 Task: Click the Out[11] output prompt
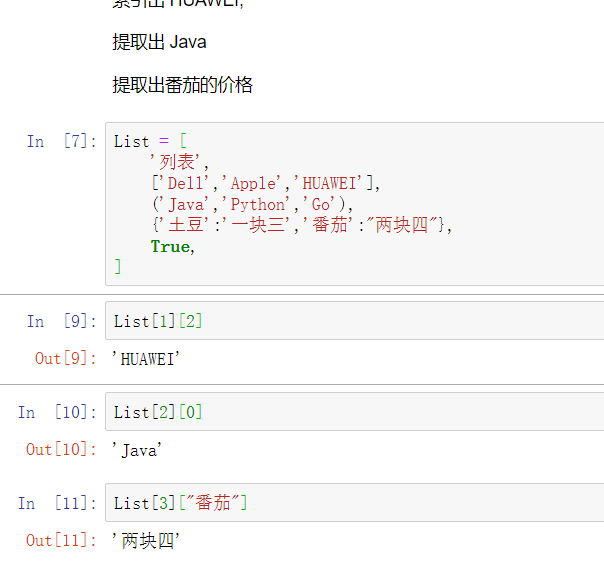coord(62,540)
